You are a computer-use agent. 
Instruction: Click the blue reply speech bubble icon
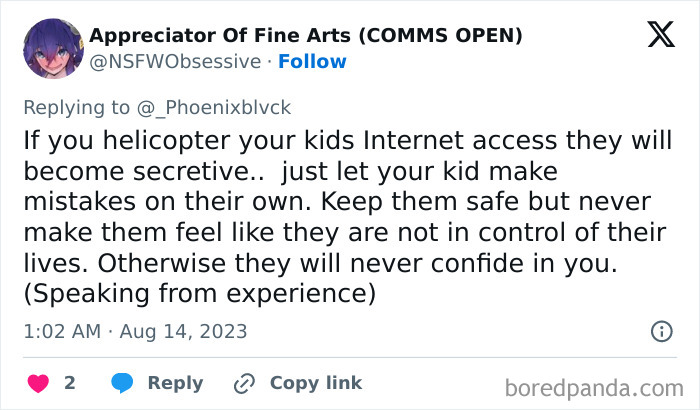pyautogui.click(x=123, y=383)
